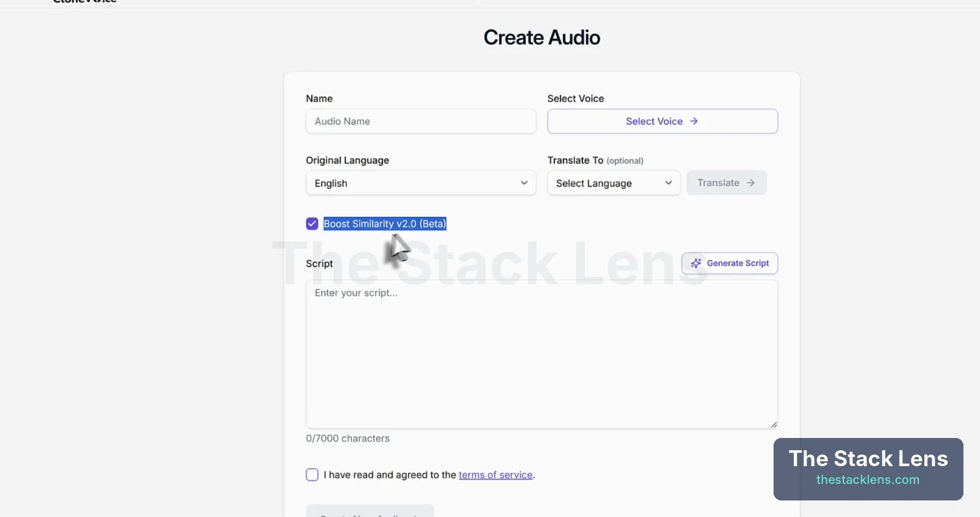Image resolution: width=980 pixels, height=517 pixels.
Task: Open the Translate To language dropdown
Action: [x=614, y=183]
